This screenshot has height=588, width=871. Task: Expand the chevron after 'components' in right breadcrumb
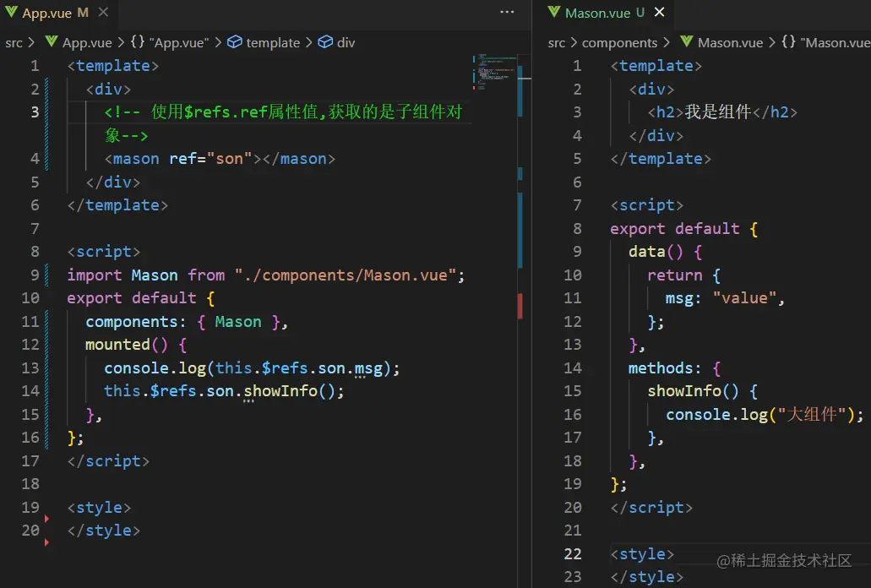[666, 43]
